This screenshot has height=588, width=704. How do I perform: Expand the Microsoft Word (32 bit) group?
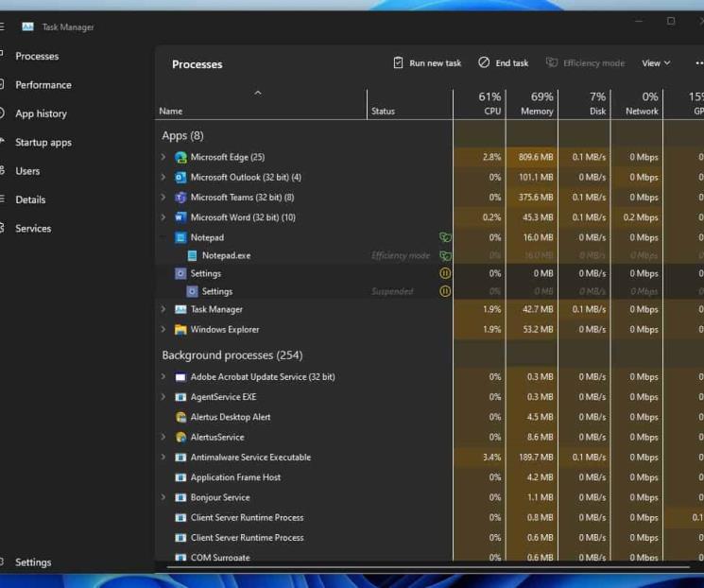point(163,217)
